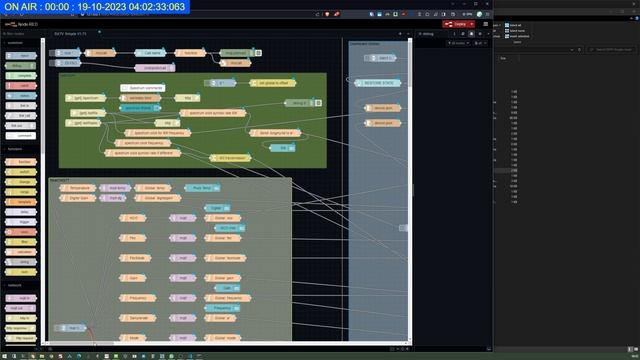Pick the inject node in the palette
The width and height of the screenshot is (640, 360).
pyautogui.click(x=21, y=56)
